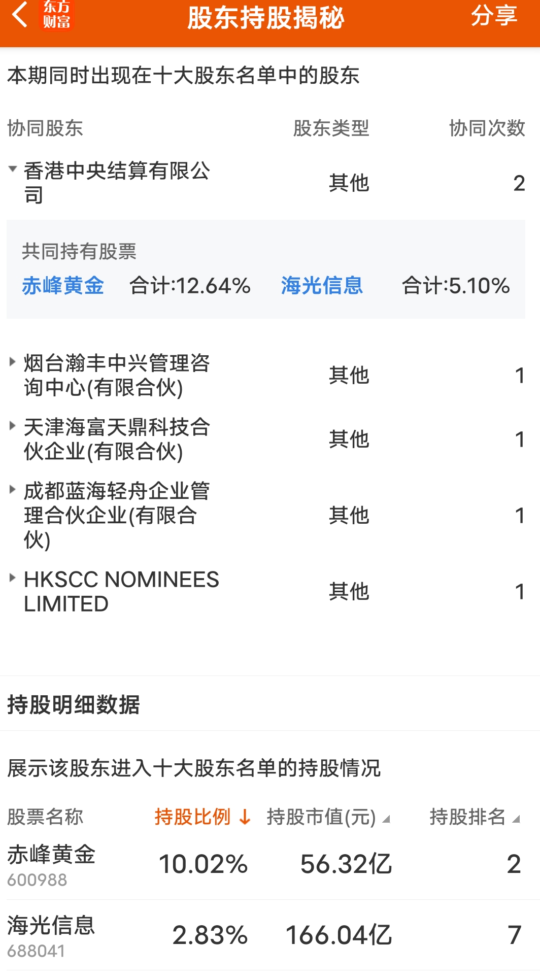Image resolution: width=540 pixels, height=980 pixels.
Task: Tap the 持股比例 column header
Action: click(x=194, y=814)
